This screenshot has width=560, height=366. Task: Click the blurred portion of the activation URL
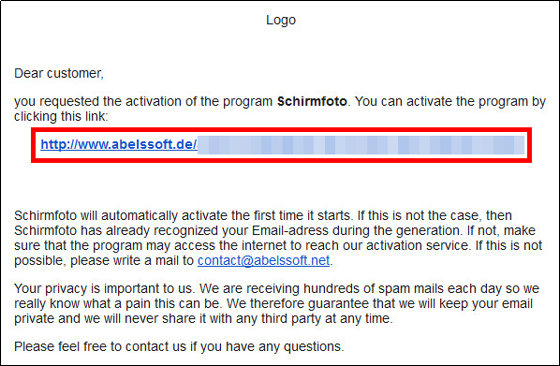coord(361,145)
